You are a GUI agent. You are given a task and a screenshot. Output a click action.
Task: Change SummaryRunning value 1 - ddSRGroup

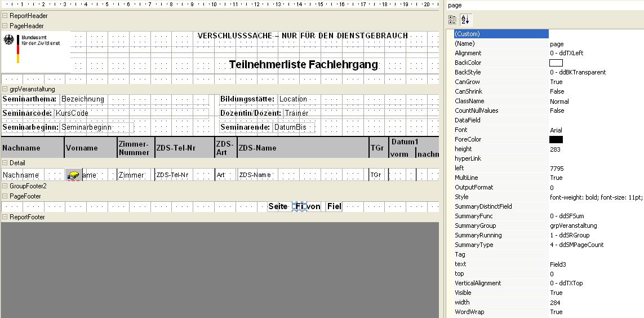coord(570,235)
